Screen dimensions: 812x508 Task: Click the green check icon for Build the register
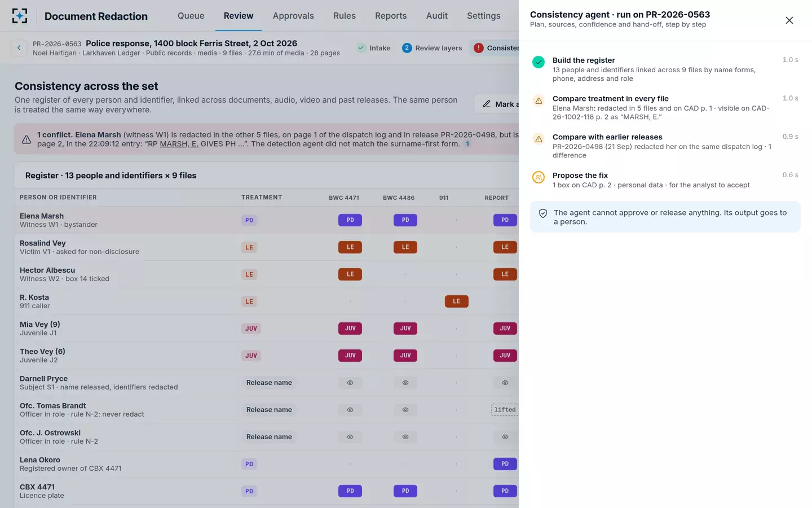click(539, 62)
